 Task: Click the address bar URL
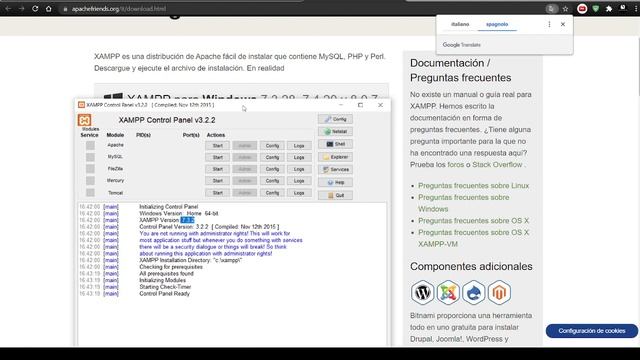pyautogui.click(x=119, y=9)
